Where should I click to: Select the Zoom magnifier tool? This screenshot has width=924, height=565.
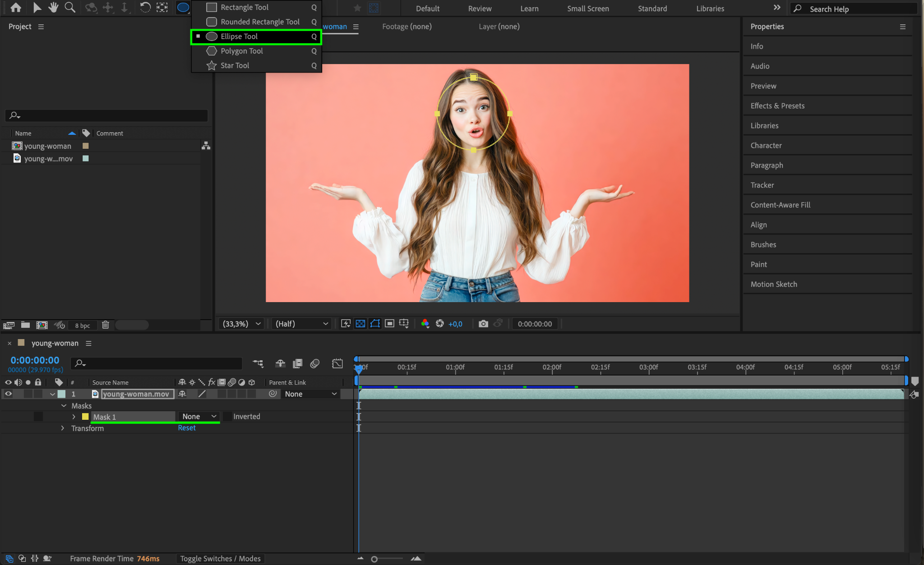point(70,8)
